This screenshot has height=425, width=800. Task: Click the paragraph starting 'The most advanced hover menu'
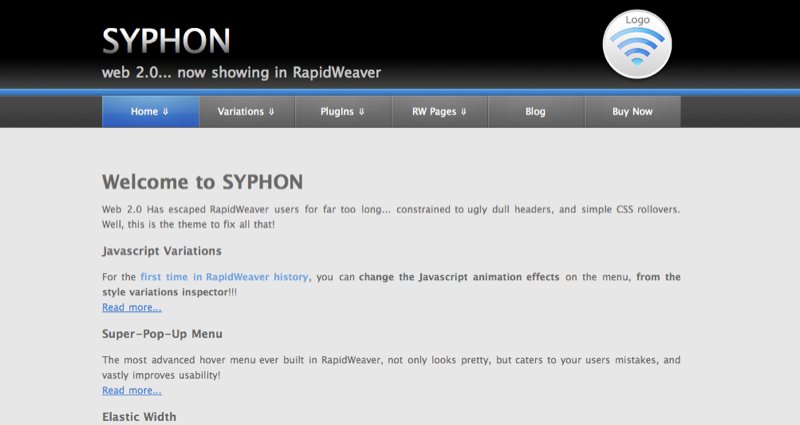(x=391, y=367)
